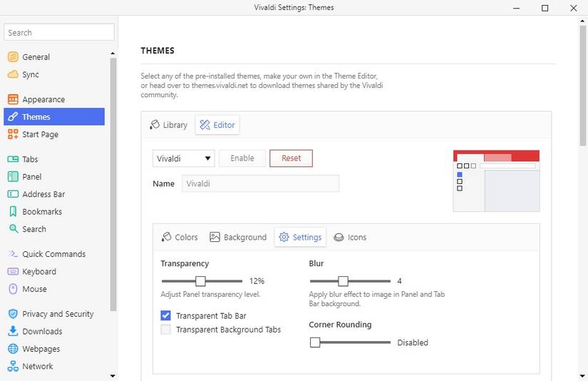Open Privacy and Security shield icon

click(13, 314)
